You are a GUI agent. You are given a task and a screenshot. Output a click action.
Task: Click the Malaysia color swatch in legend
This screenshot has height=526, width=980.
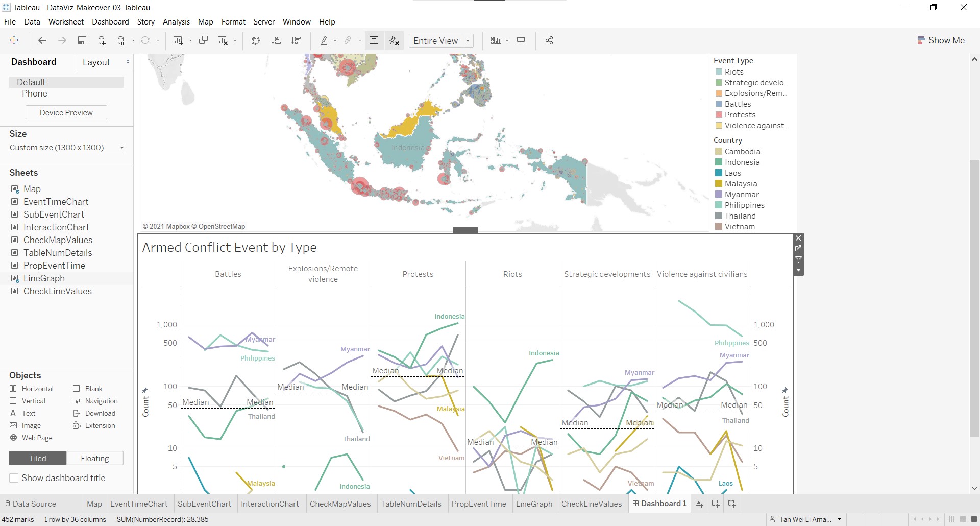click(x=719, y=184)
